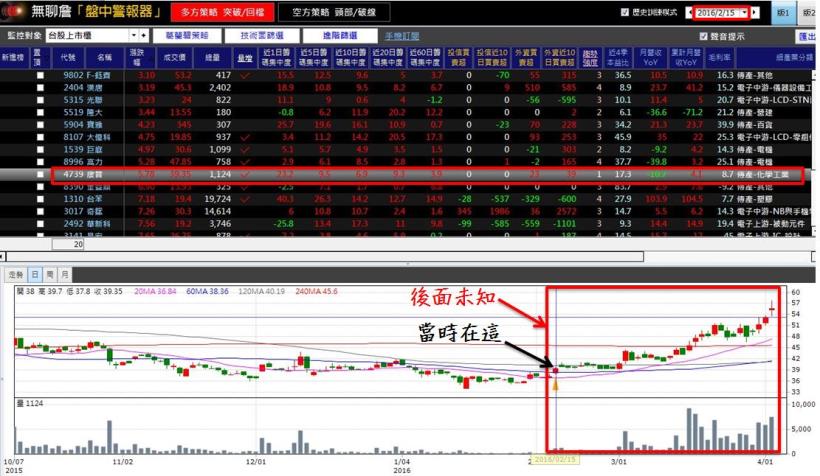Image resolution: width=820 pixels, height=476 pixels.
Task: Advance date with right arrow
Action: tap(755, 13)
